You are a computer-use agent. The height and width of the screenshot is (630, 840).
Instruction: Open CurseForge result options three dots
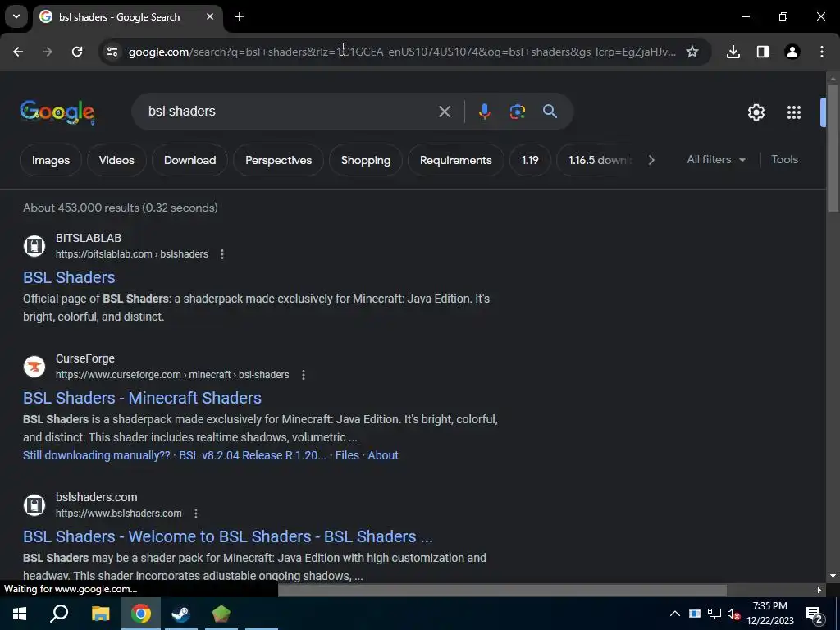(304, 375)
